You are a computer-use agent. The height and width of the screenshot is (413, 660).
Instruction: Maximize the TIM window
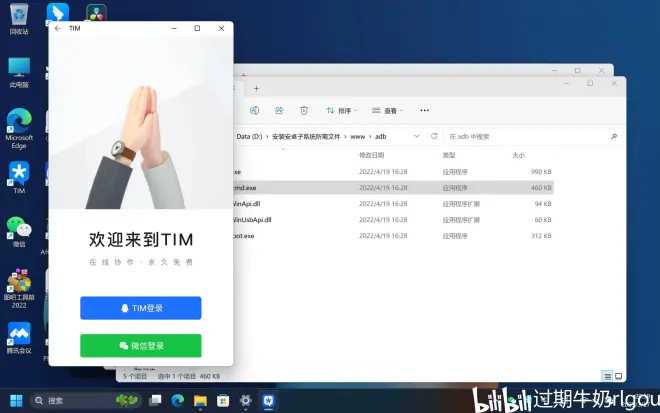click(197, 28)
